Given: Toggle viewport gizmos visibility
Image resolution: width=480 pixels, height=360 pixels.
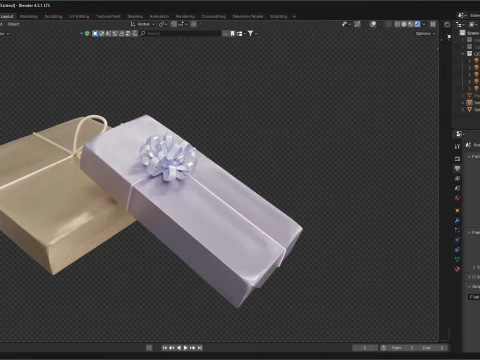Looking at the screenshot, I should point(357,24).
